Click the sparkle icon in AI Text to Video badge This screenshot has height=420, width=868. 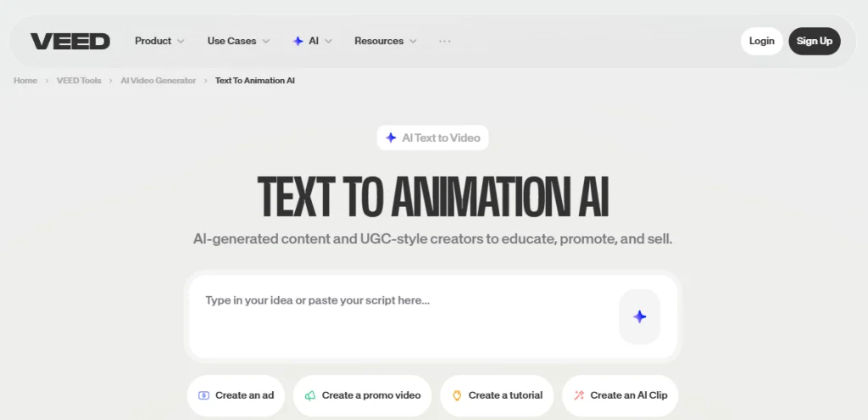391,137
